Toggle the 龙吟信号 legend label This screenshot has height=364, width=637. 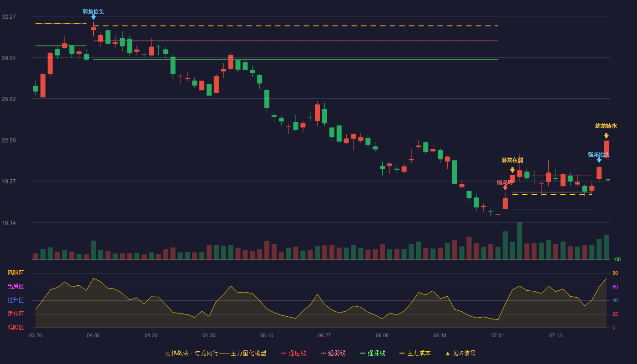[464, 354]
